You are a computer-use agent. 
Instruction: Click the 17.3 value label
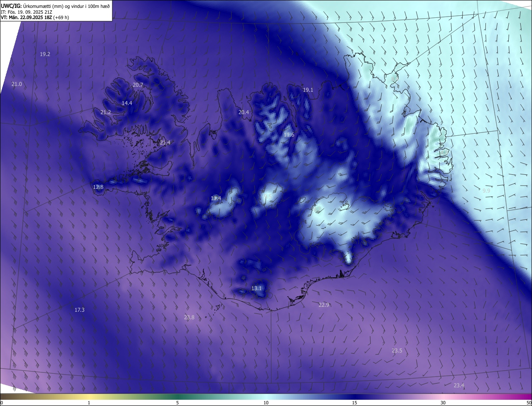(79, 310)
